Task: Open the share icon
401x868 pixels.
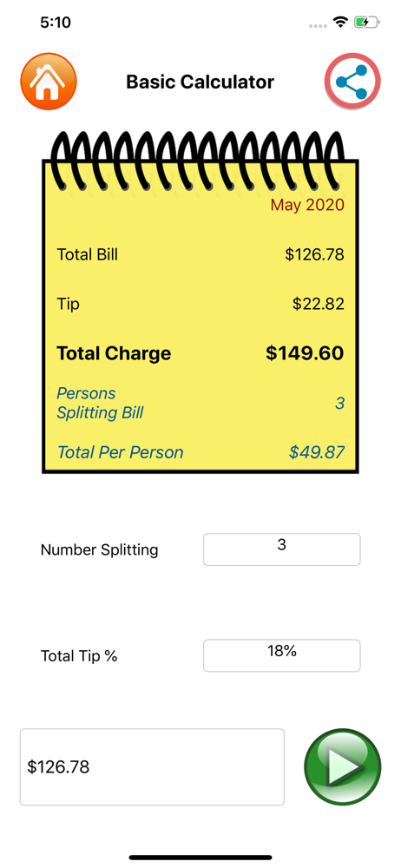Action: click(352, 82)
